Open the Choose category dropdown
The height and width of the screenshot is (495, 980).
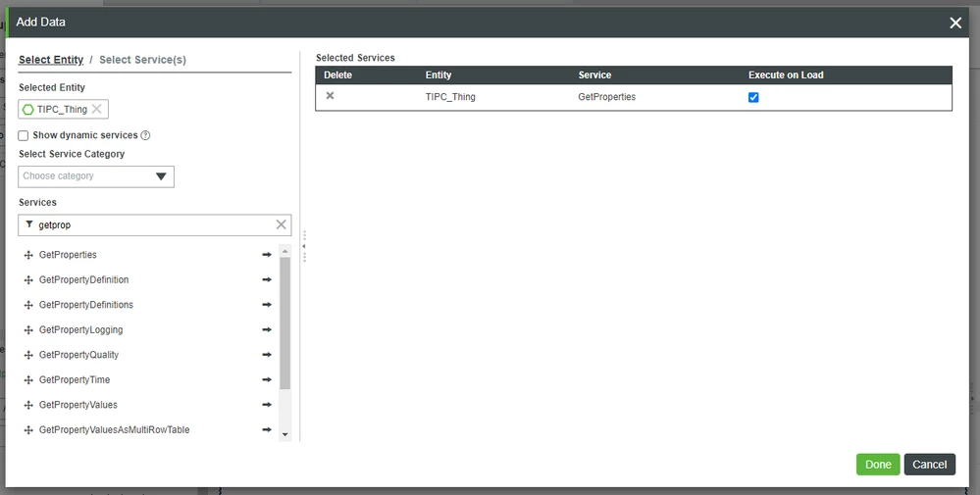(x=96, y=176)
